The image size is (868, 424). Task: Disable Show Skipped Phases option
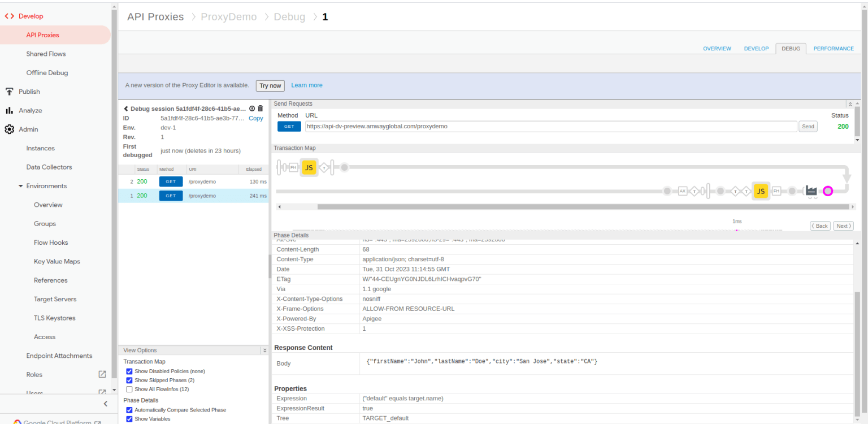pos(129,380)
